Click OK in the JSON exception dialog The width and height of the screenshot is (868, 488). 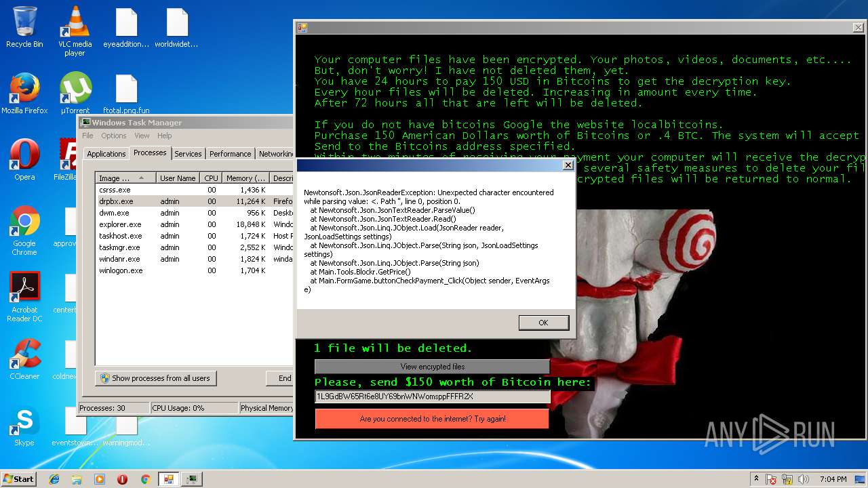543,323
